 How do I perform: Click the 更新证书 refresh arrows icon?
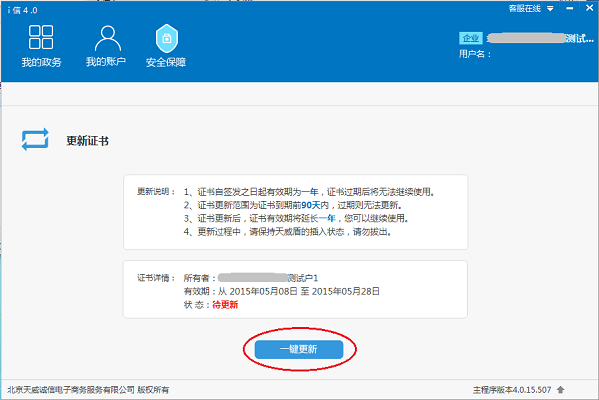point(35,139)
